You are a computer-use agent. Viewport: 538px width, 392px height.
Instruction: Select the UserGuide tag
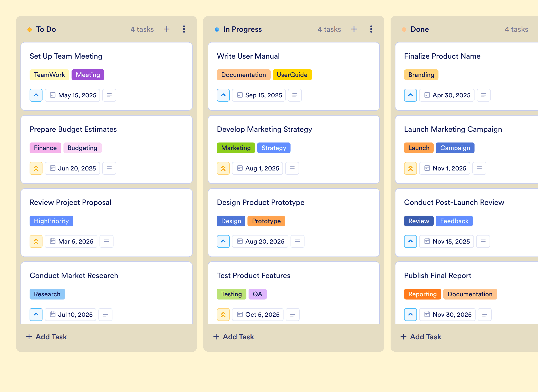[x=292, y=75]
